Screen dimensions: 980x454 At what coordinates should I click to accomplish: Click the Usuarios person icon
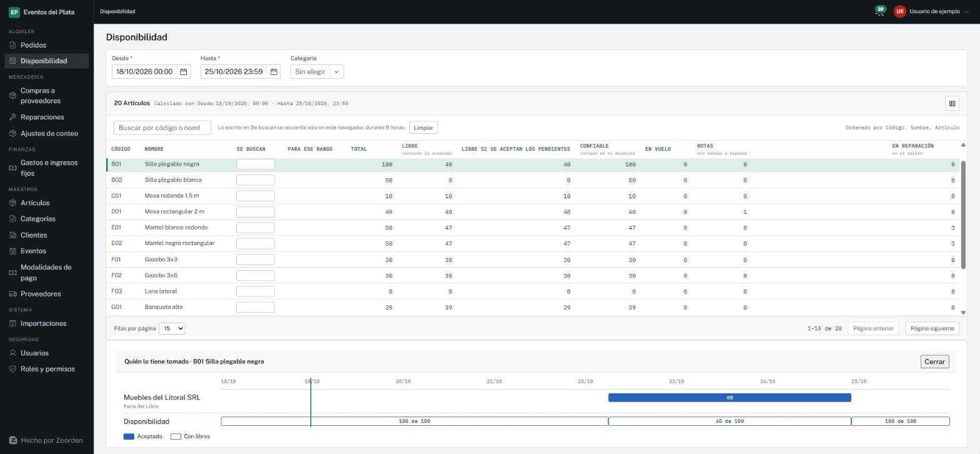(13, 353)
